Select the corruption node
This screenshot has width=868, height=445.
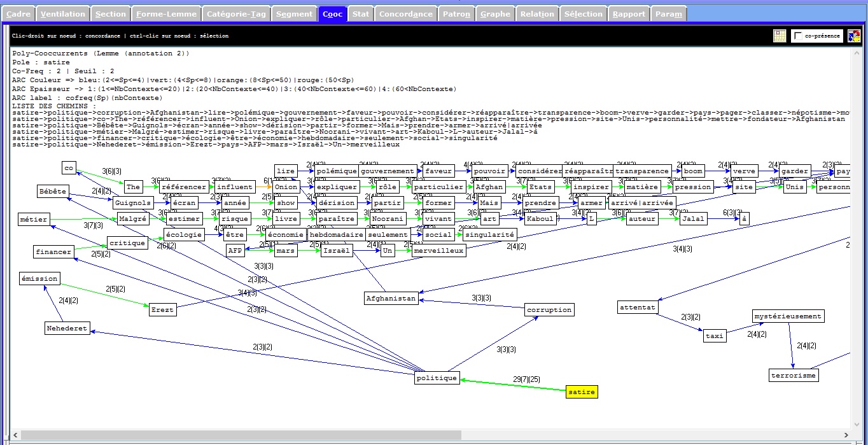tap(549, 310)
